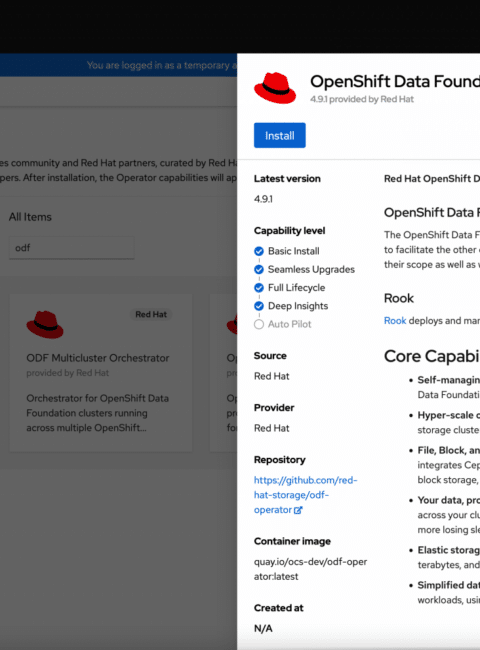Click the Latest version heading
480x650 pixels.
point(287,179)
